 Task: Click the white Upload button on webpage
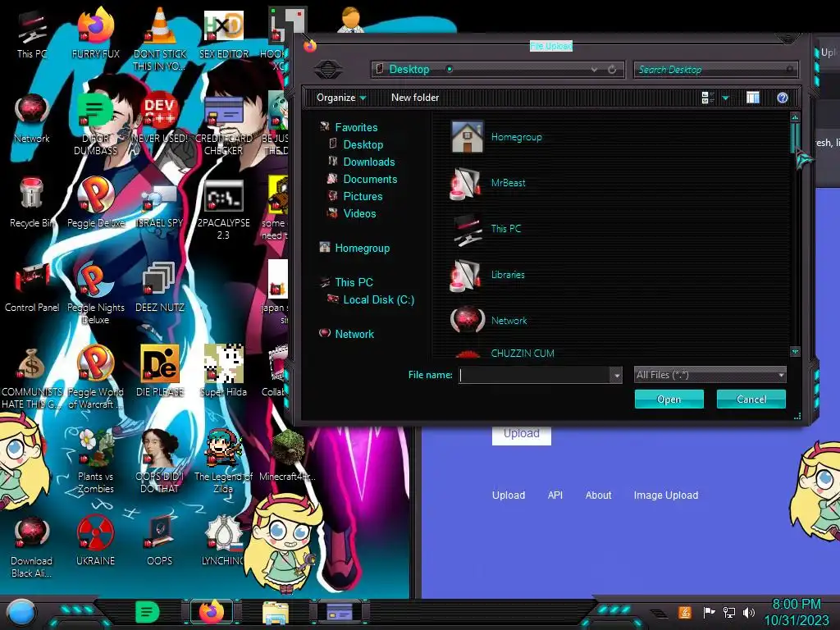521,433
